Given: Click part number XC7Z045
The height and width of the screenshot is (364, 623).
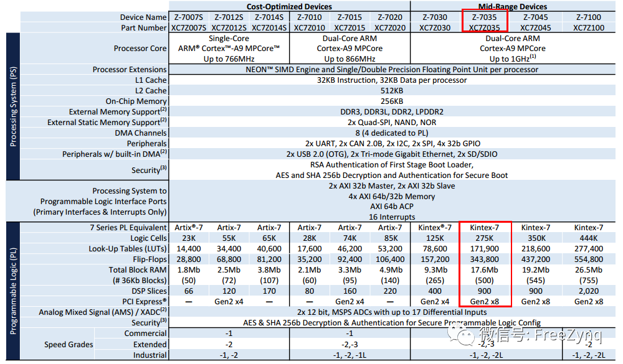Looking at the screenshot, I should pos(536,28).
